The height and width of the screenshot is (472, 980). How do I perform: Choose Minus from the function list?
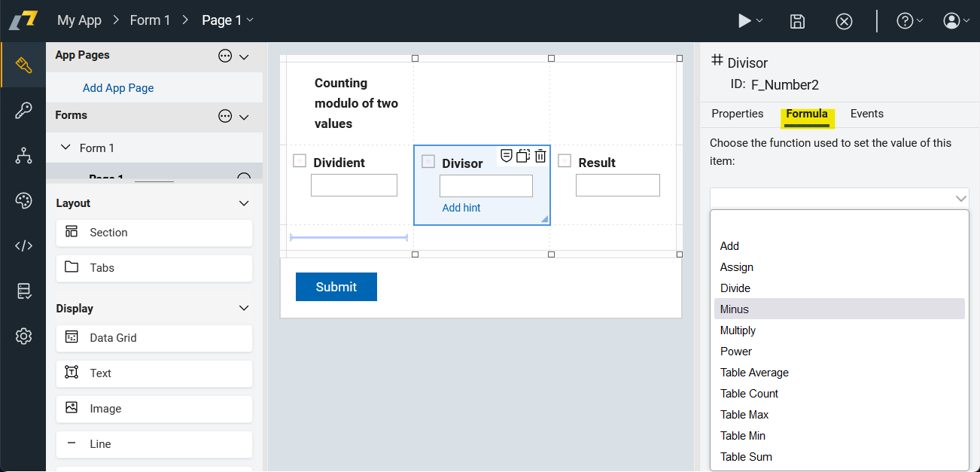pos(735,309)
